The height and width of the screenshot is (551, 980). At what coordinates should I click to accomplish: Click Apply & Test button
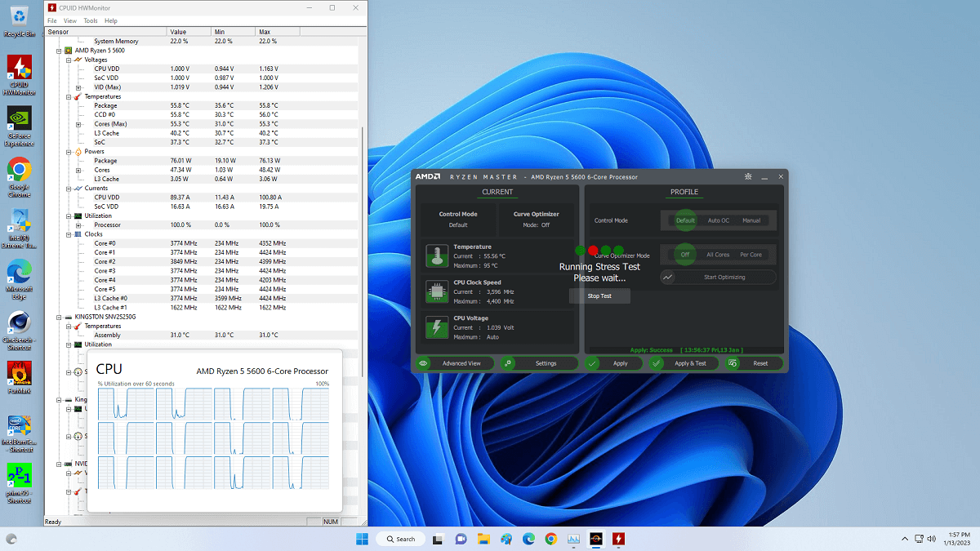(x=684, y=363)
